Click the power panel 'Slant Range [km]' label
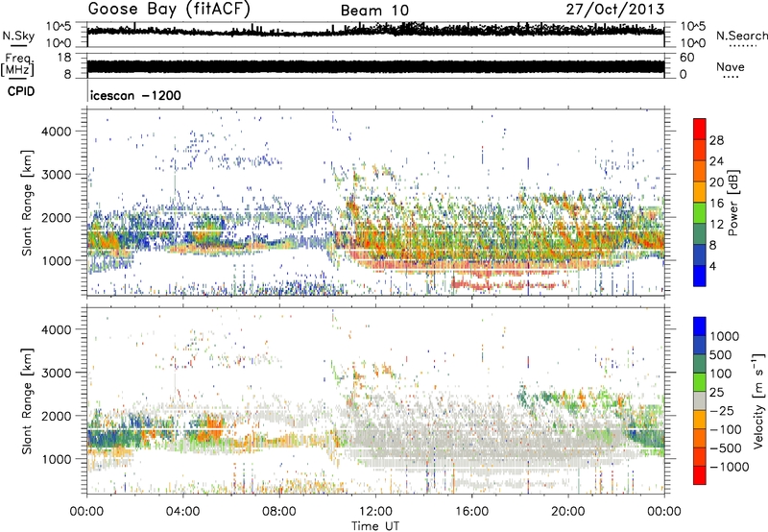 pos(27,203)
